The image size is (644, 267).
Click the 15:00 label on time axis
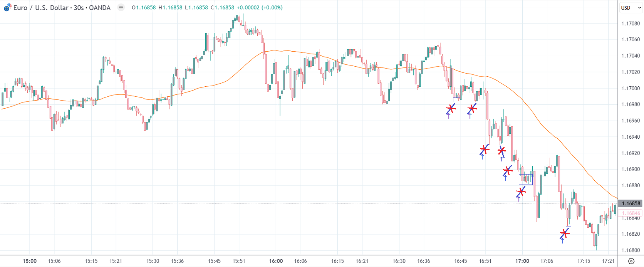click(x=30, y=261)
